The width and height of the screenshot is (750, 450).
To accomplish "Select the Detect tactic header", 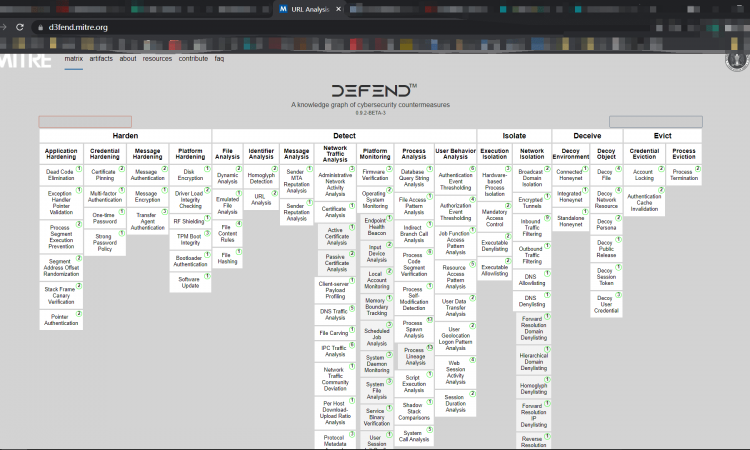I will (344, 136).
